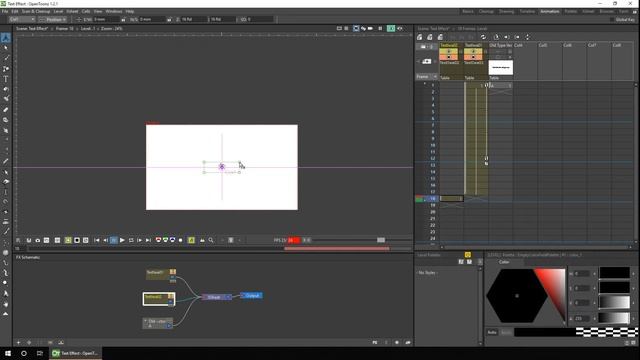Jump to first frame in viewer
The width and height of the screenshot is (640, 360).
pyautogui.click(x=97, y=240)
